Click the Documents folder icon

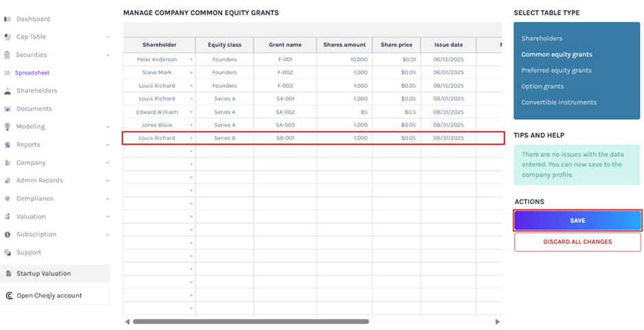tap(8, 109)
